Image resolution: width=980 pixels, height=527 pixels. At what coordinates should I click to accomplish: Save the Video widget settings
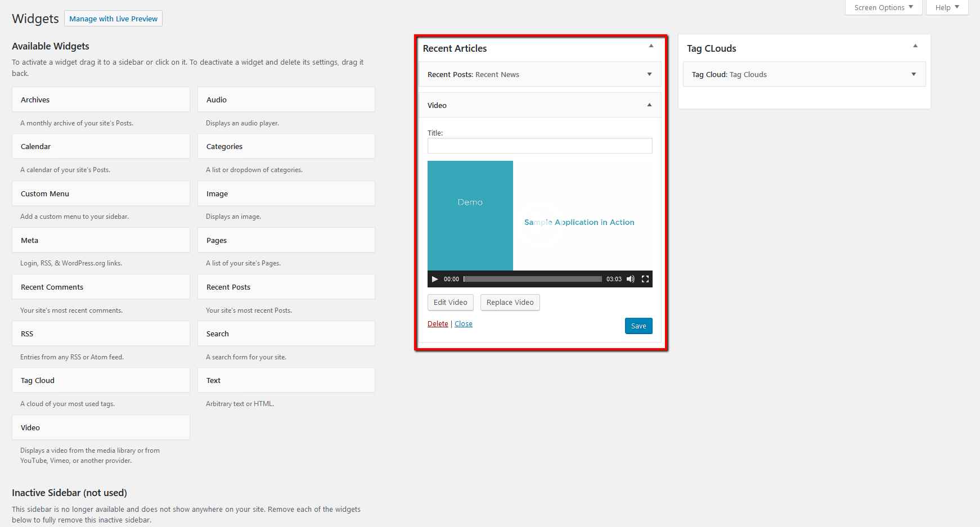pyautogui.click(x=639, y=326)
